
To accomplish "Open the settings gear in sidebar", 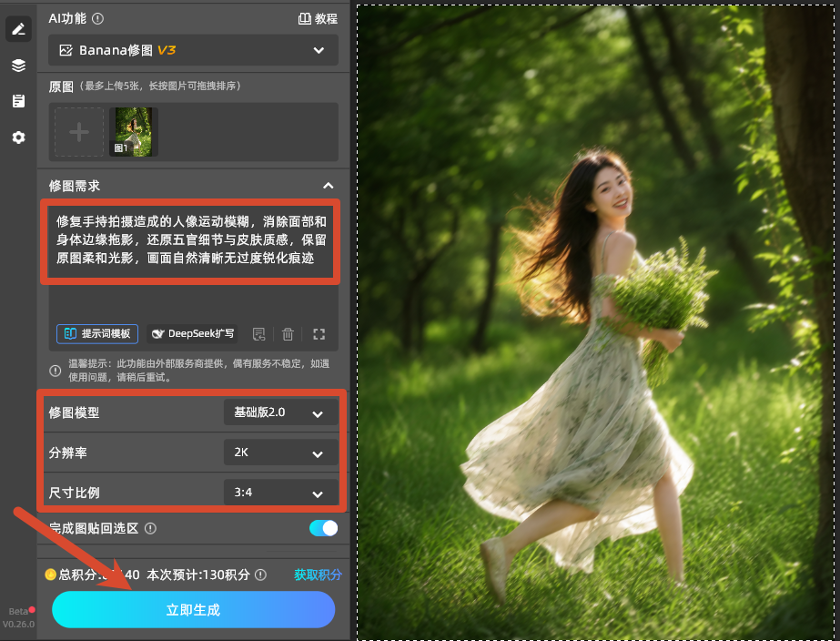I will point(19,137).
